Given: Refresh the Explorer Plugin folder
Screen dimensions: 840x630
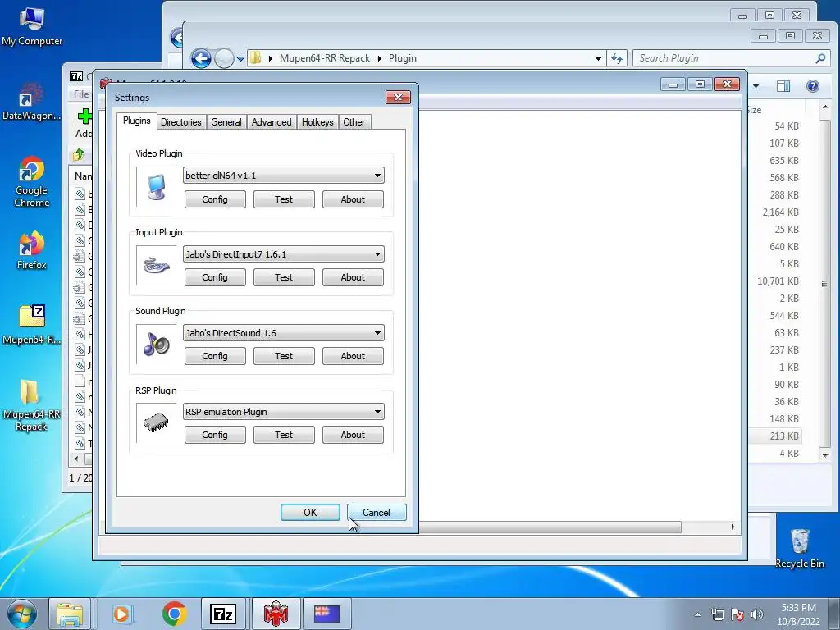Looking at the screenshot, I should point(617,58).
